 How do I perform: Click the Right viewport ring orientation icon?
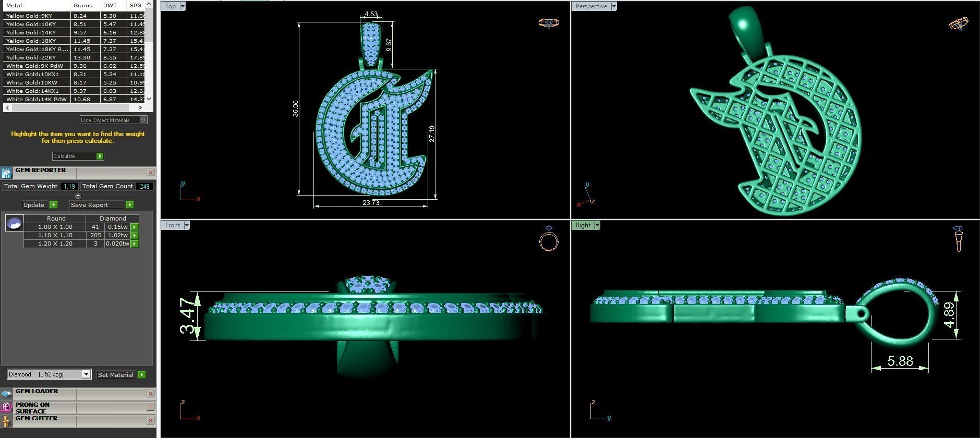pyautogui.click(x=958, y=239)
